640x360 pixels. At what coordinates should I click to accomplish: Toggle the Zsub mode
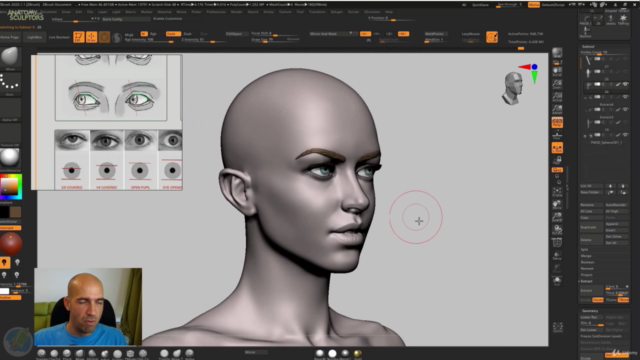pos(188,34)
